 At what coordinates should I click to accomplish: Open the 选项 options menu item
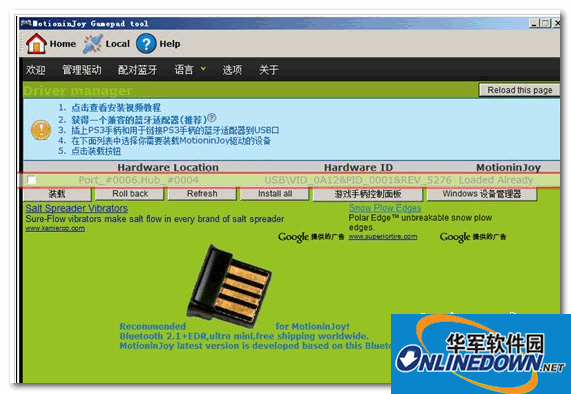[x=232, y=70]
